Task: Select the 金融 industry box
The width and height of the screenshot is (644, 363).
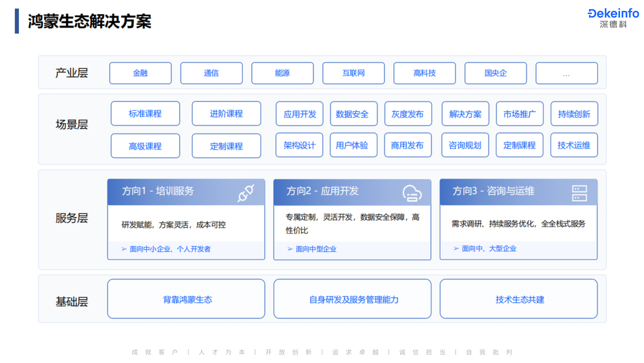Action: tap(140, 73)
